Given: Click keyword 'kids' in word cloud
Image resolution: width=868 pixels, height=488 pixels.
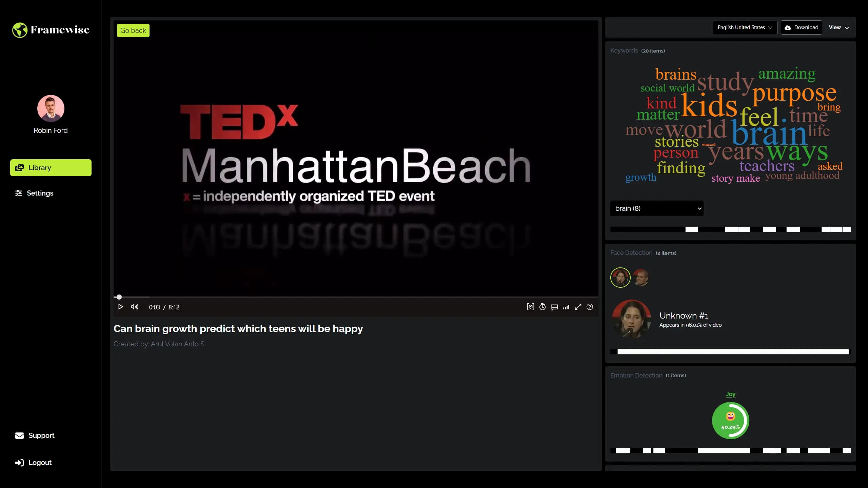Looking at the screenshot, I should tap(709, 105).
